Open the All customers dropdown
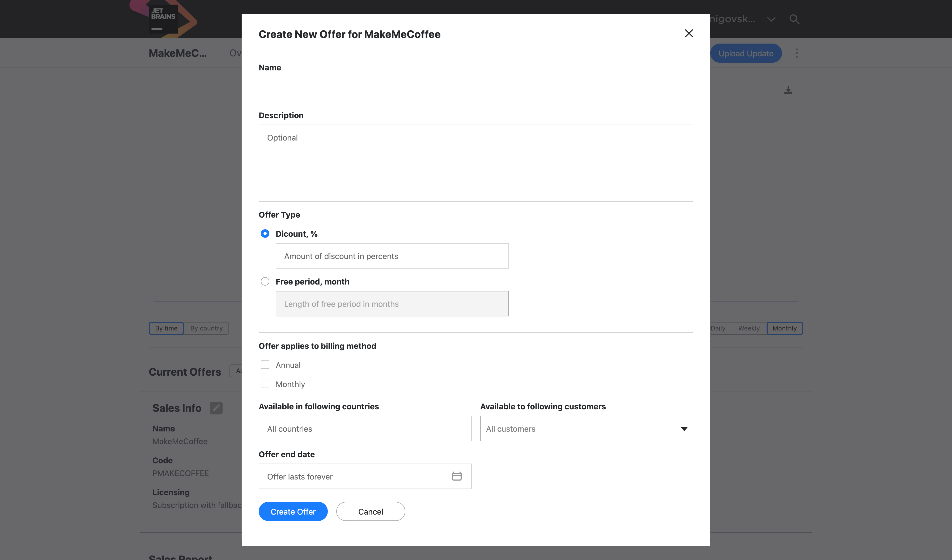The image size is (952, 560). click(x=586, y=429)
